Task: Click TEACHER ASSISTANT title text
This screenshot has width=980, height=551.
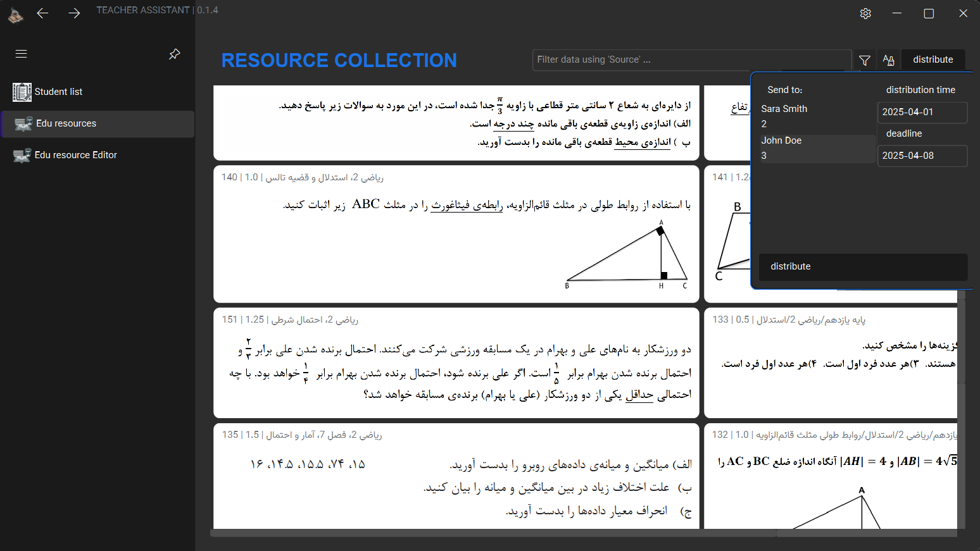Action: (x=143, y=10)
